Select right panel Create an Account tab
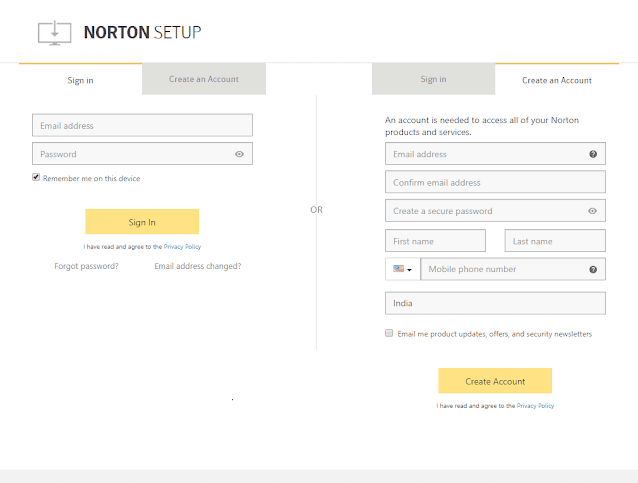638x483 pixels. coord(557,80)
